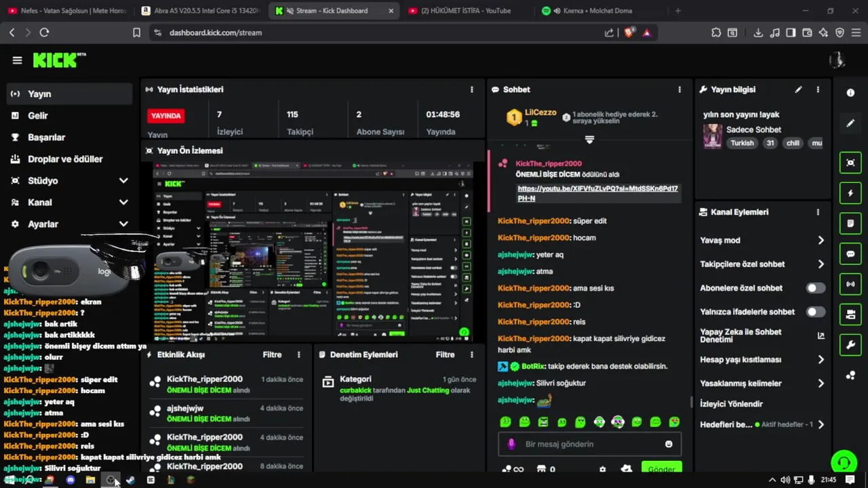
Task: Open Etkinlik Akışı Filtre button
Action: pos(272,354)
